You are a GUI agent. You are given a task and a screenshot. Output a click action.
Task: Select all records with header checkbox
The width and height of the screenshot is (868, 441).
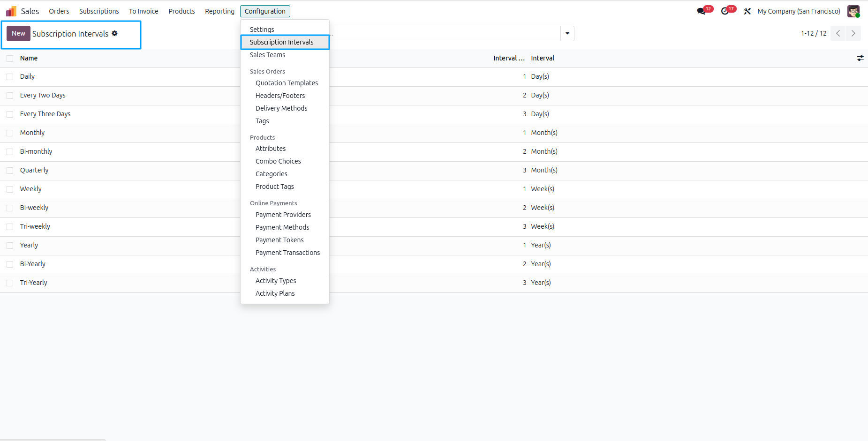10,59
